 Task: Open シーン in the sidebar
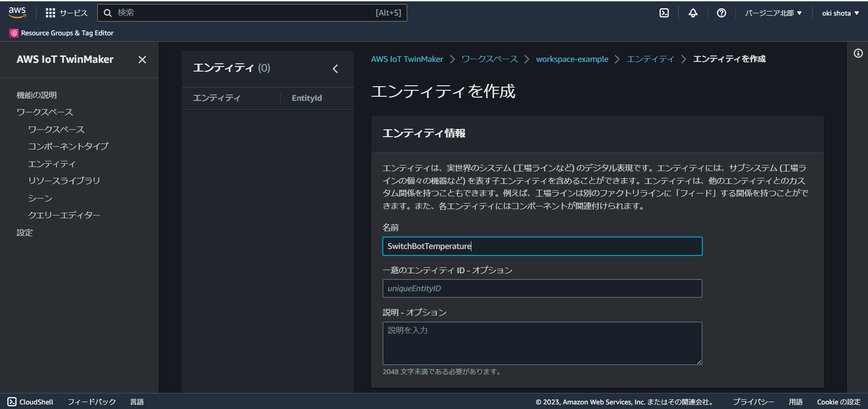[x=40, y=198]
